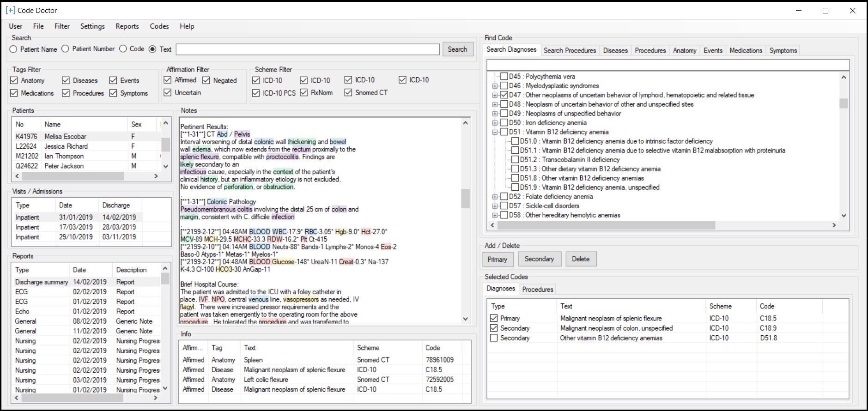This screenshot has width=868, height=411.
Task: Select the Patient Name search radio button
Action: tap(13, 49)
